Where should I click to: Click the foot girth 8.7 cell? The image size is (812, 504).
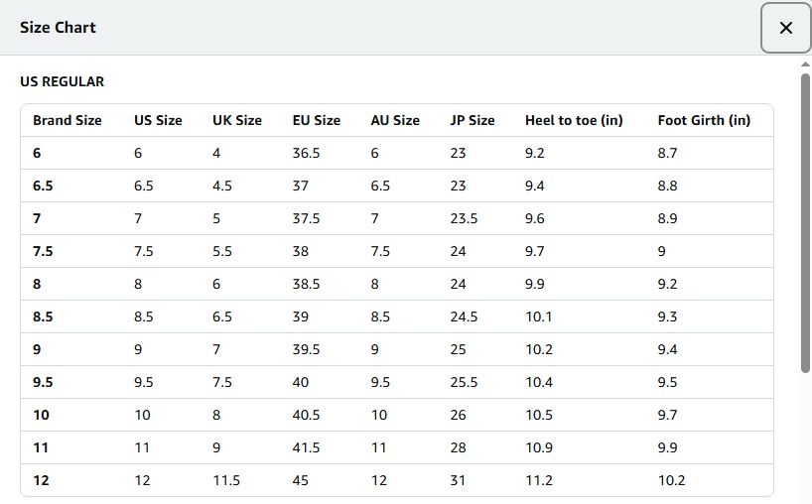(x=667, y=153)
